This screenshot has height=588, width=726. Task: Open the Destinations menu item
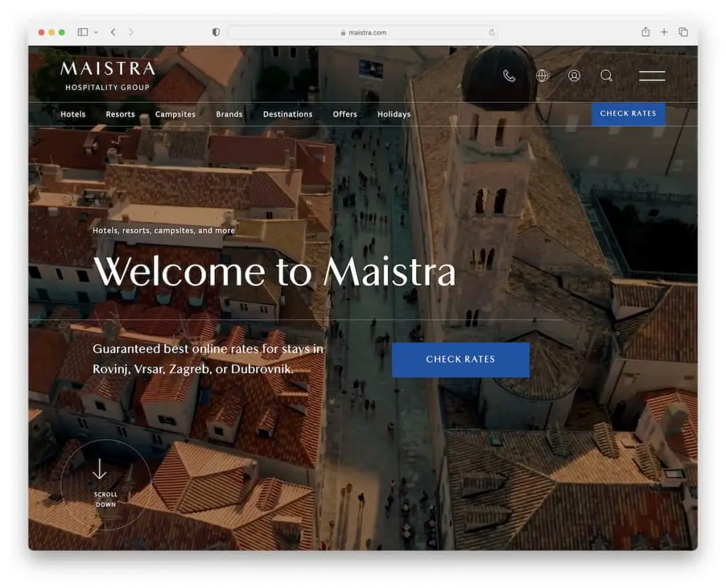pyautogui.click(x=288, y=114)
